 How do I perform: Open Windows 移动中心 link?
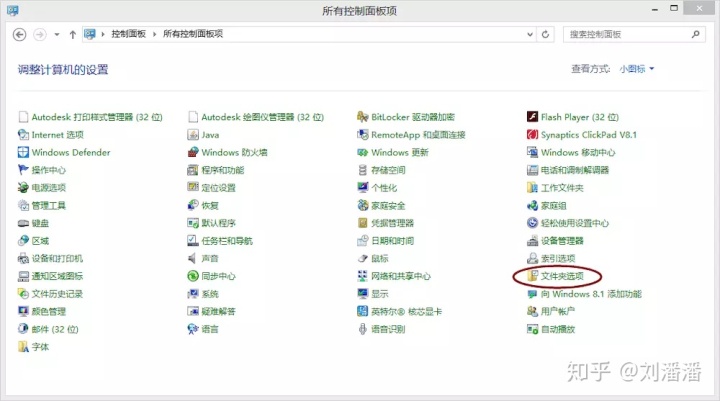tap(578, 152)
